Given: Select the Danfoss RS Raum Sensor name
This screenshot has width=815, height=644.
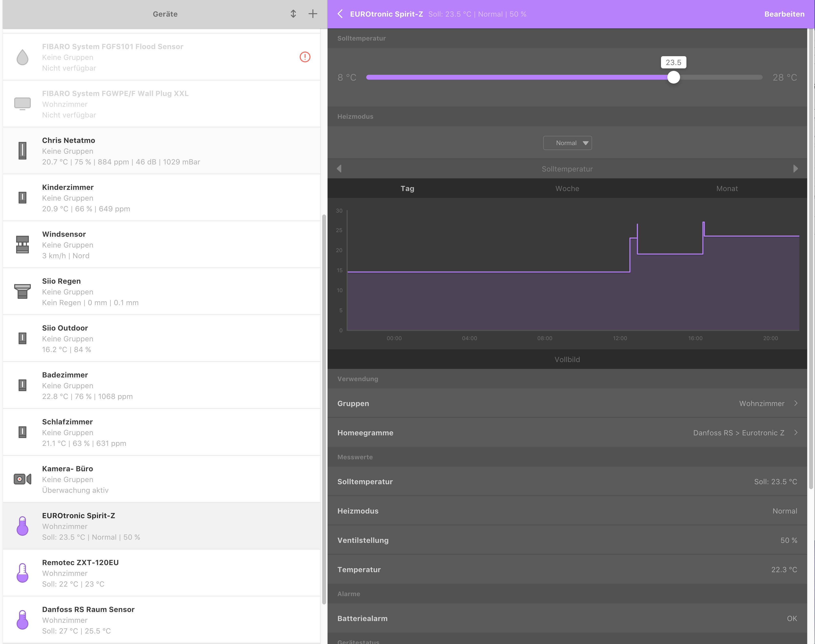Looking at the screenshot, I should pos(88,609).
